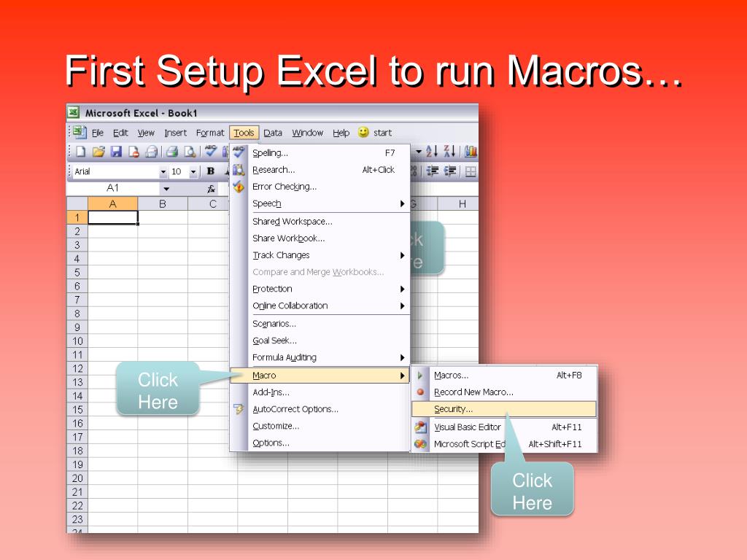Open the Macro submenu entry
The image size is (747, 560).
(x=320, y=376)
